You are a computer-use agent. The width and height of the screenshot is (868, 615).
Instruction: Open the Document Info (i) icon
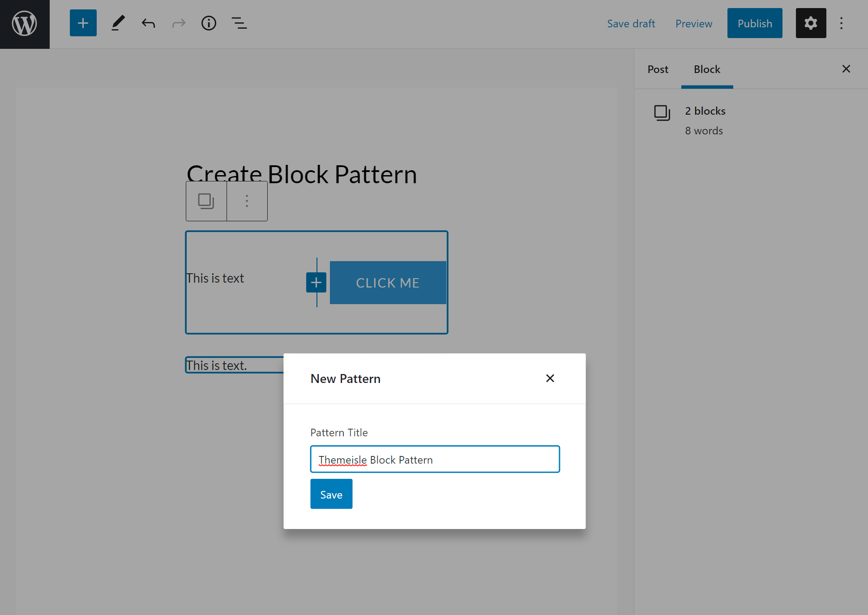[209, 23]
